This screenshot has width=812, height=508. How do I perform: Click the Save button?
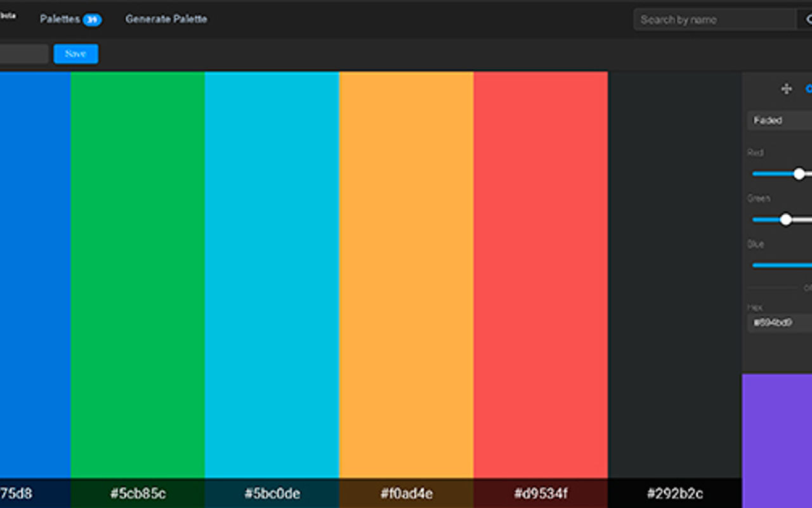(75, 54)
